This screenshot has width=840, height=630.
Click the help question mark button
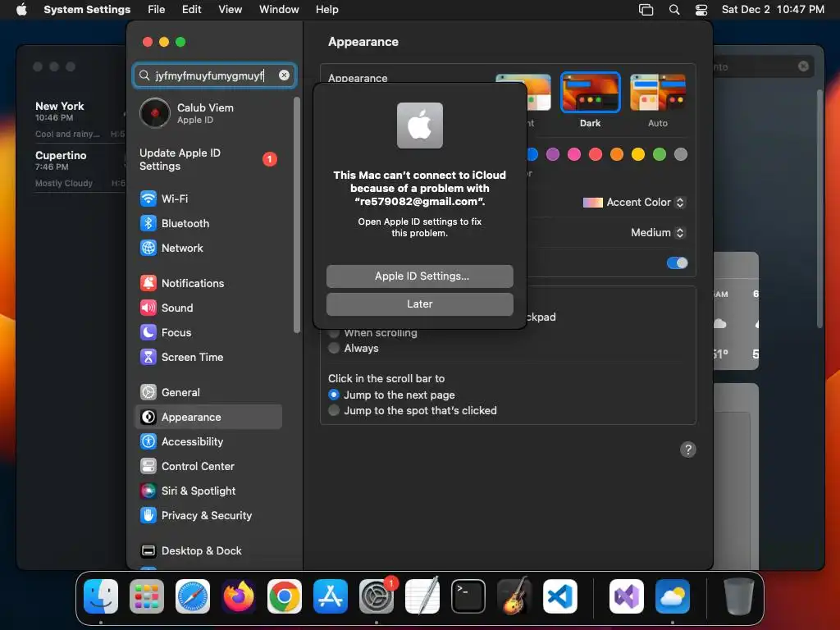point(688,450)
